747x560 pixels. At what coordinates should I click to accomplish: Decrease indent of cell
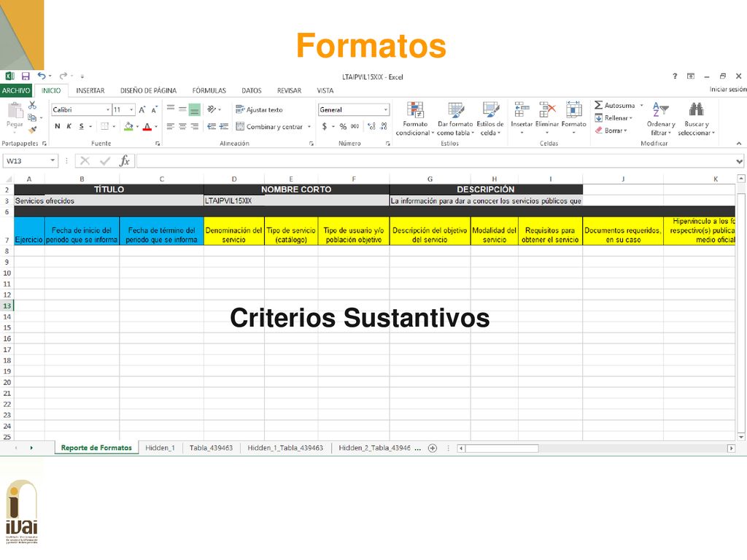[212, 126]
